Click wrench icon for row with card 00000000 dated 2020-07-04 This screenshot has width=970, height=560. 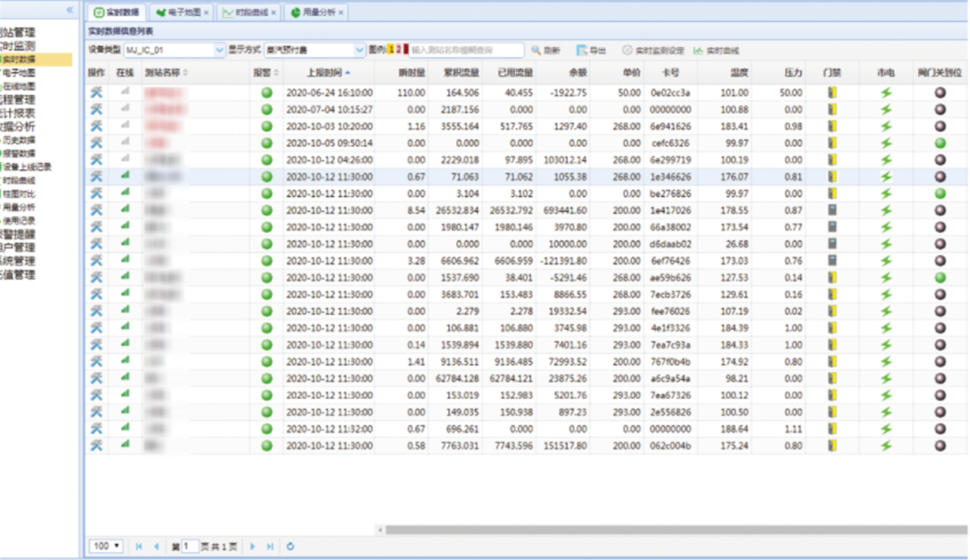[x=96, y=110]
